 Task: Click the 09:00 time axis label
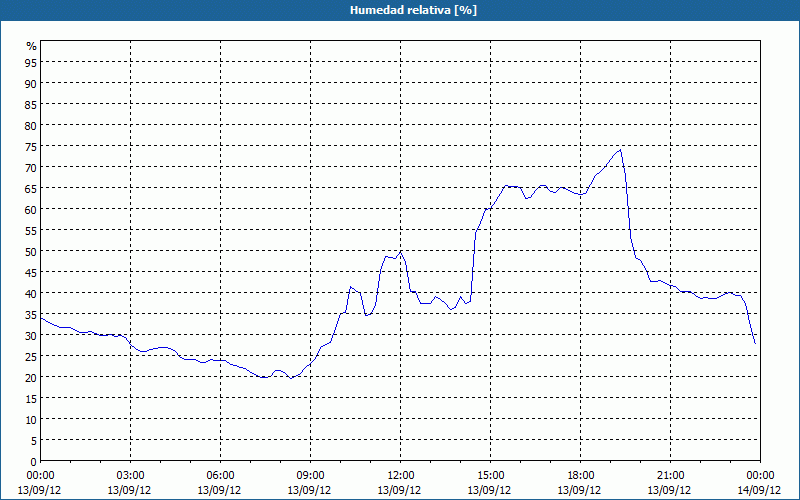coord(310,476)
